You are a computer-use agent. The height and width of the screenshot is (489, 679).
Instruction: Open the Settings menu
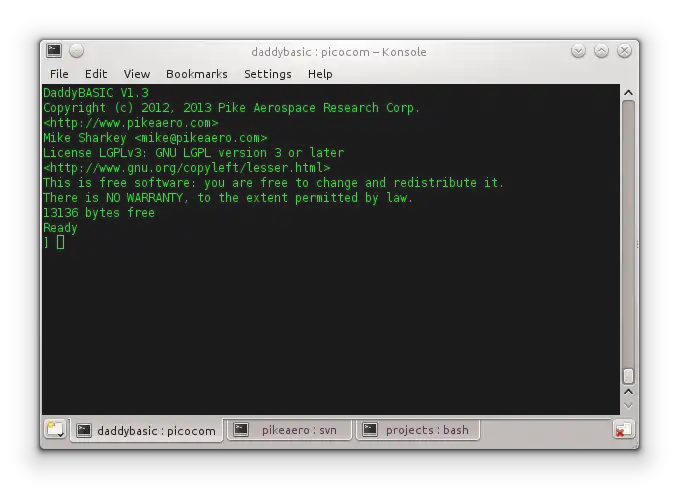click(268, 74)
